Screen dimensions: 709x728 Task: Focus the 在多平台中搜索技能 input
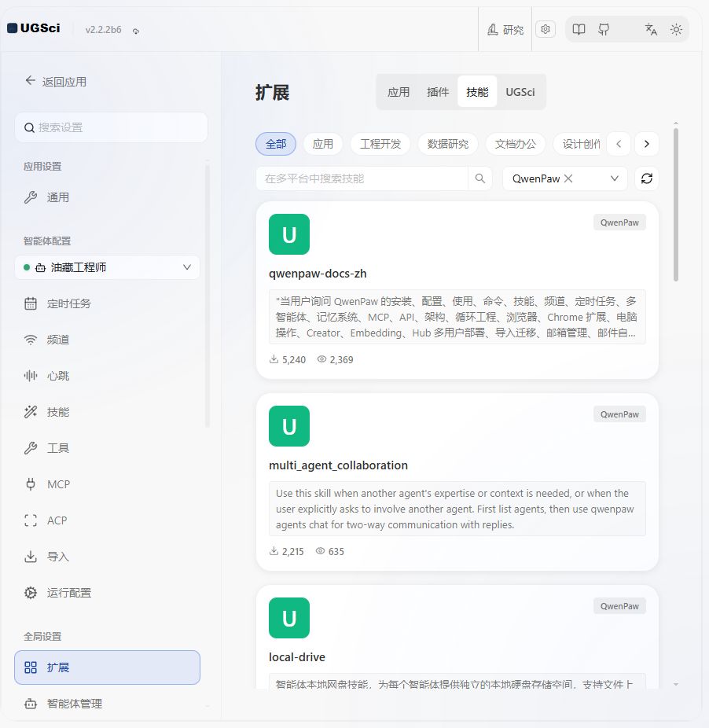[x=362, y=178]
